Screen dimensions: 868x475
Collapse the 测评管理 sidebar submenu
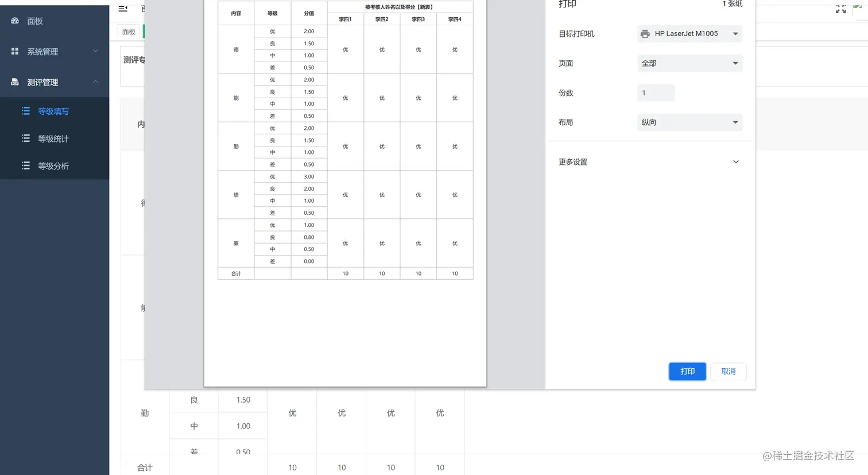point(96,82)
